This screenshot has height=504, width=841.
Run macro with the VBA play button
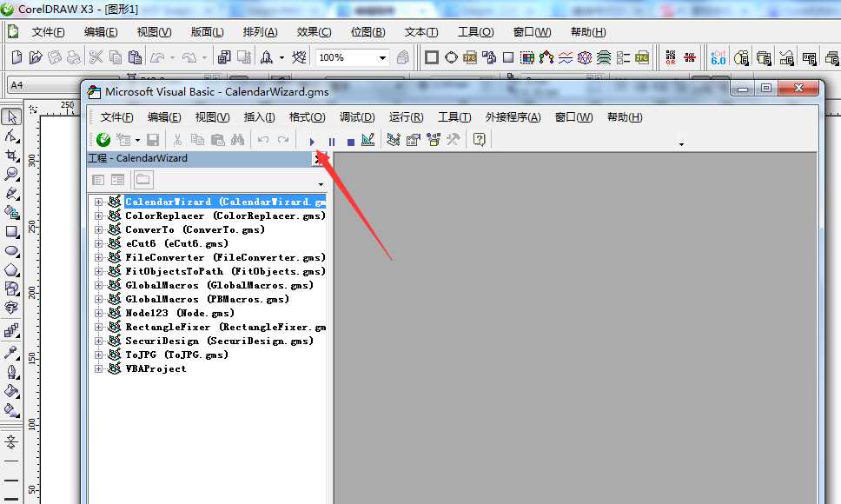(312, 142)
